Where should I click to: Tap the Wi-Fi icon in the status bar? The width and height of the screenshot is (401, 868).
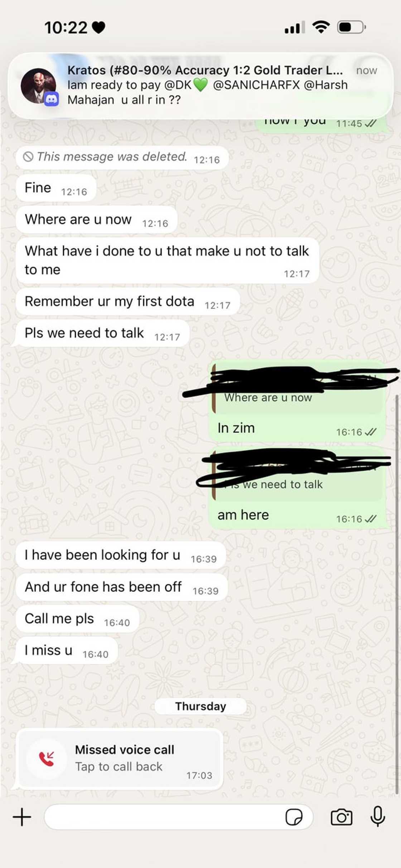click(x=320, y=27)
